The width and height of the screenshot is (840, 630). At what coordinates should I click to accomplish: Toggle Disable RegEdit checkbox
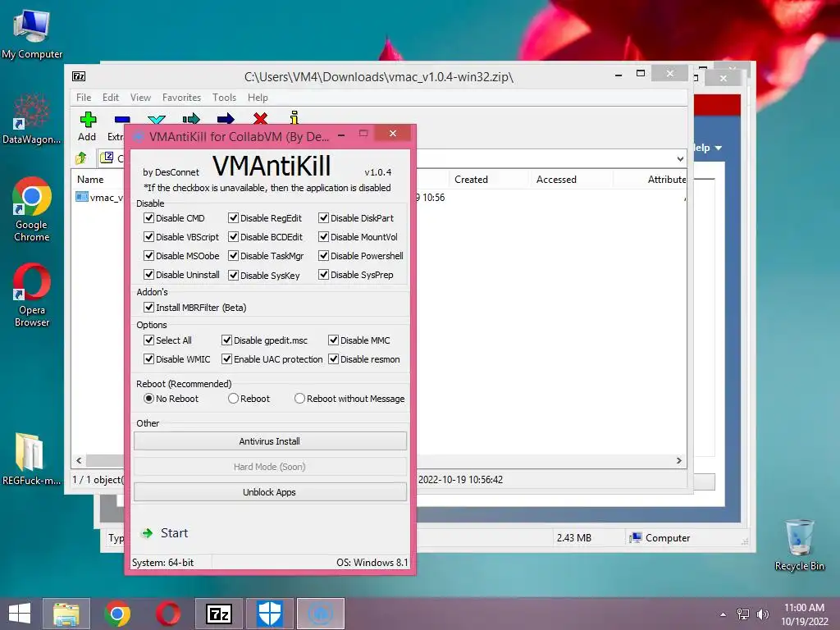pos(233,218)
